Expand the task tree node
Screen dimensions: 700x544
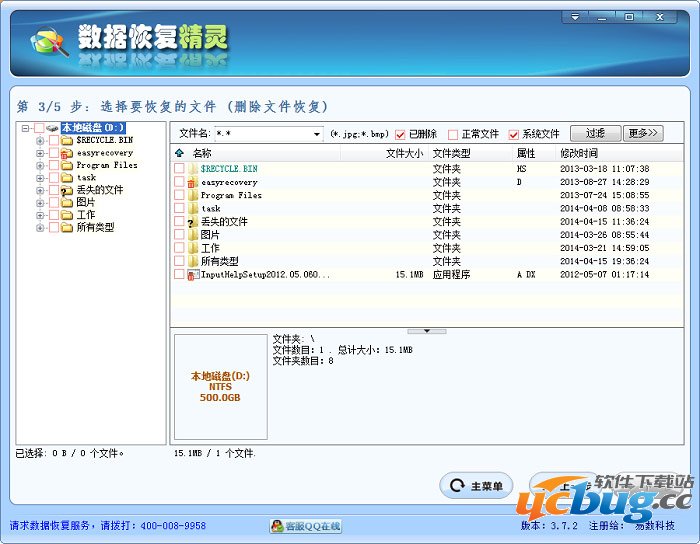pyautogui.click(x=40, y=178)
